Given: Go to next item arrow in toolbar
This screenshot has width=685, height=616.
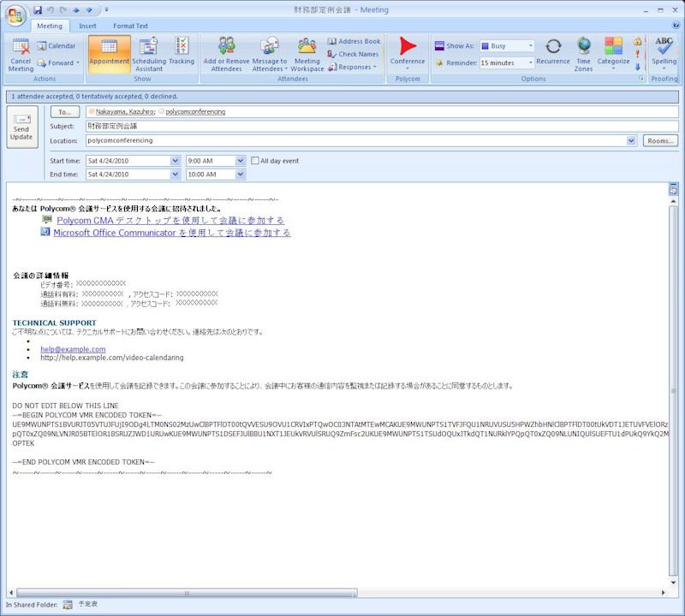Looking at the screenshot, I should (x=89, y=9).
